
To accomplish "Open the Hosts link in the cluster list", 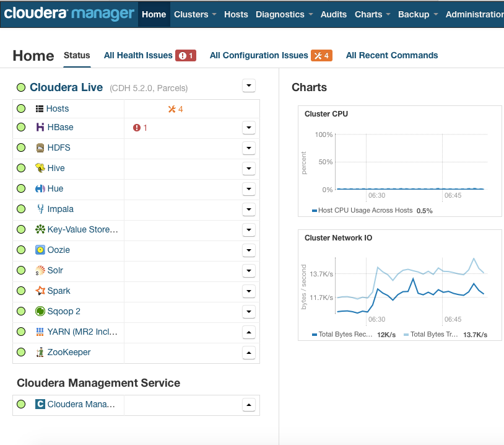I will pos(58,108).
